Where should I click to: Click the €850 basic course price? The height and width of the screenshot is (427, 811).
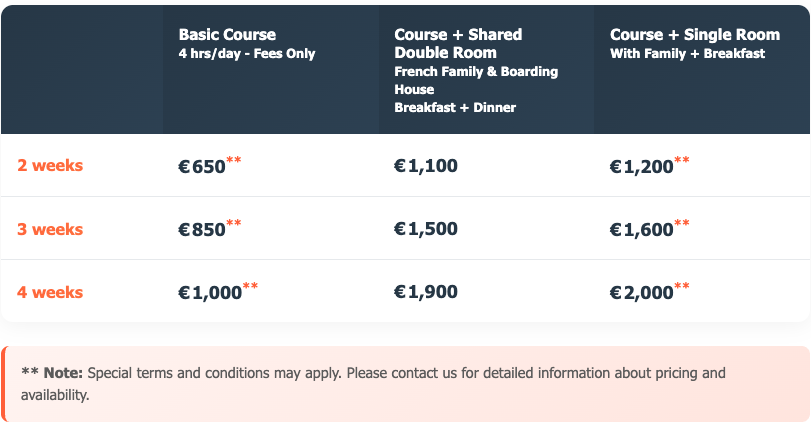click(x=202, y=230)
